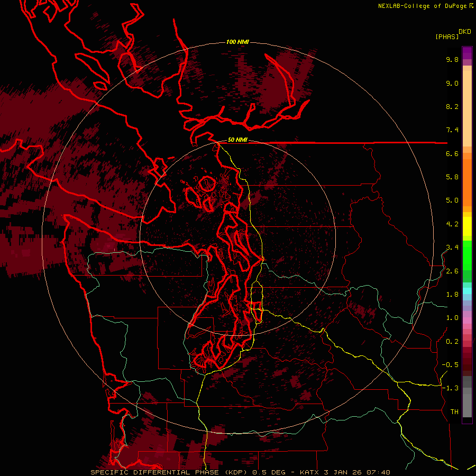Click the -0.5 value on the scale
The width and height of the screenshot is (476, 476).
pos(450,365)
